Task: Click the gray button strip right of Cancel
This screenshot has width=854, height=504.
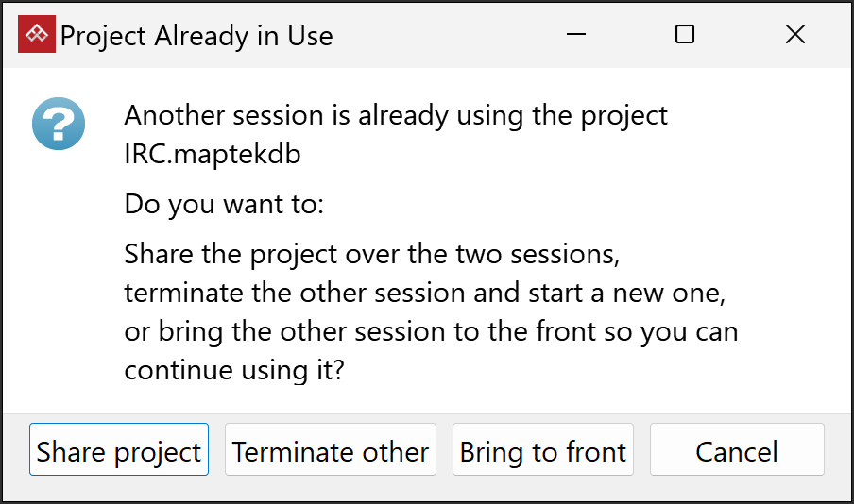Action: [839, 451]
